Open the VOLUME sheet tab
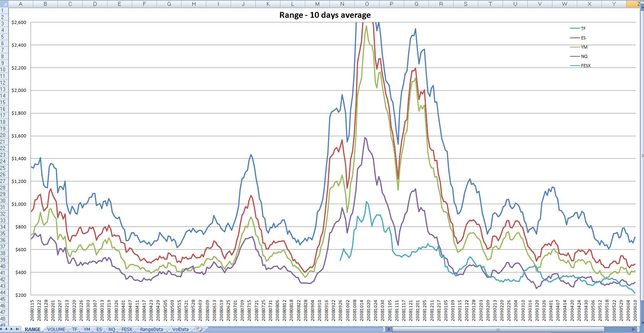Image resolution: width=644 pixels, height=333 pixels. (56, 329)
